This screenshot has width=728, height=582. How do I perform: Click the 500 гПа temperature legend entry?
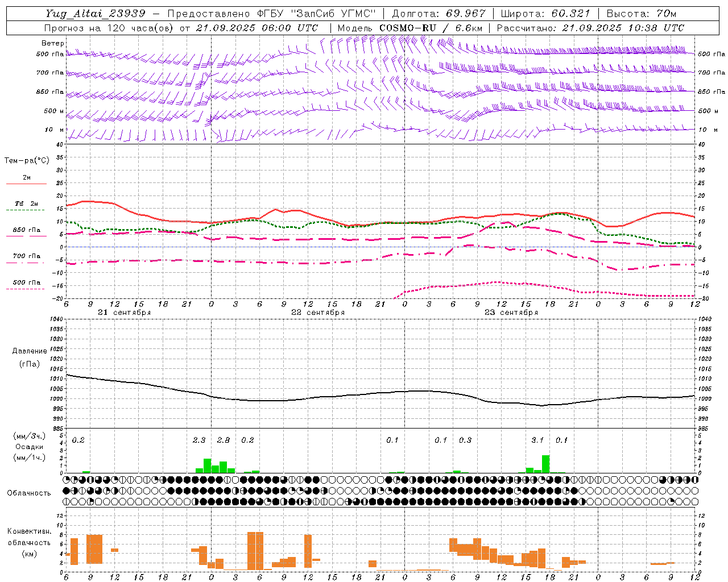[x=27, y=282]
